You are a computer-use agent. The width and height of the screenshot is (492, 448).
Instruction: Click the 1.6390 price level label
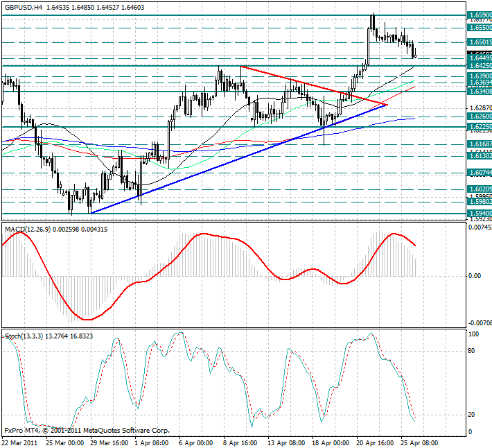[480, 76]
